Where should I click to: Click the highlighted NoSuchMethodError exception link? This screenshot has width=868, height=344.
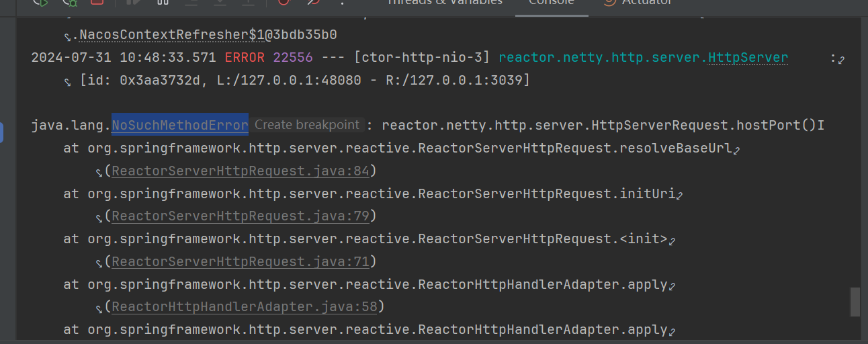pyautogui.click(x=180, y=125)
